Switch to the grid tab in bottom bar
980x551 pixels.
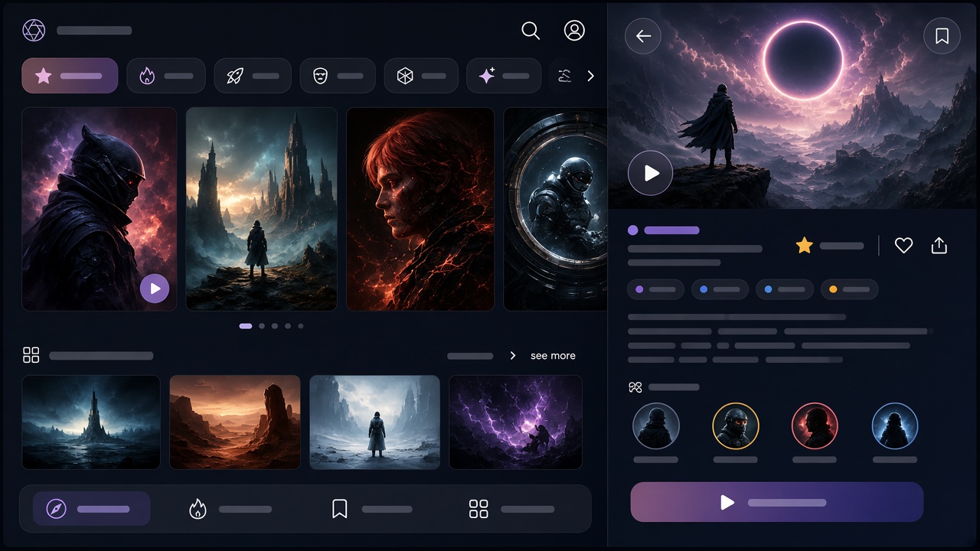511,509
